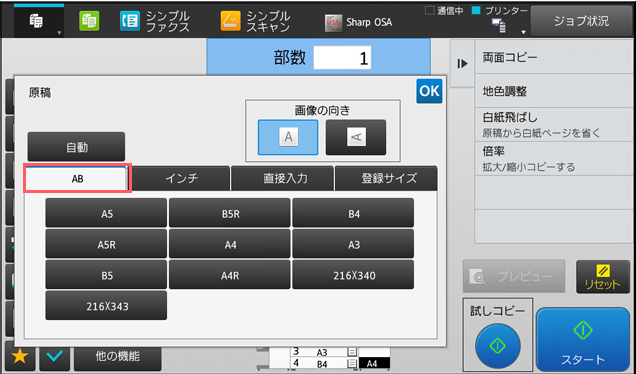Viewport: 636px width, 374px height.
Task: Open the copy mode icon in top bar
Action: (x=39, y=21)
